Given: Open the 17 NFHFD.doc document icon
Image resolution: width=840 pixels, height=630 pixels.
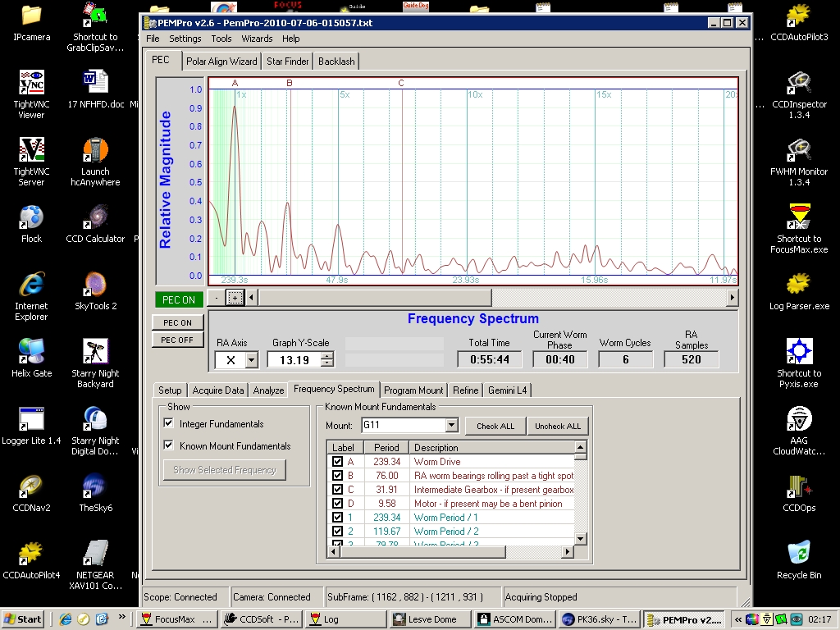Looking at the screenshot, I should 96,89.
